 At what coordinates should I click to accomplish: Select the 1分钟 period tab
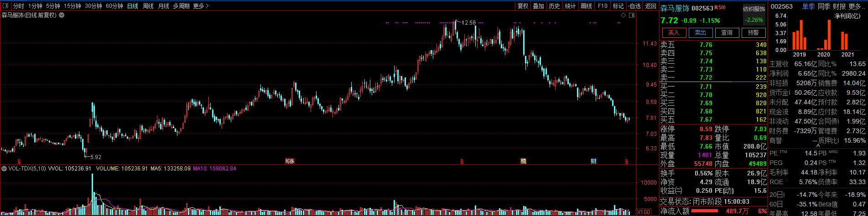(x=35, y=6)
